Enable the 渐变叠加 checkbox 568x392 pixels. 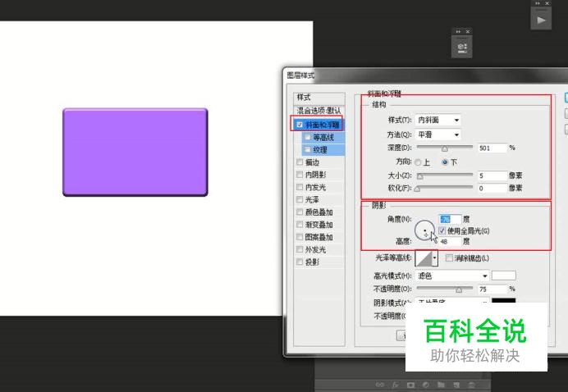click(300, 225)
